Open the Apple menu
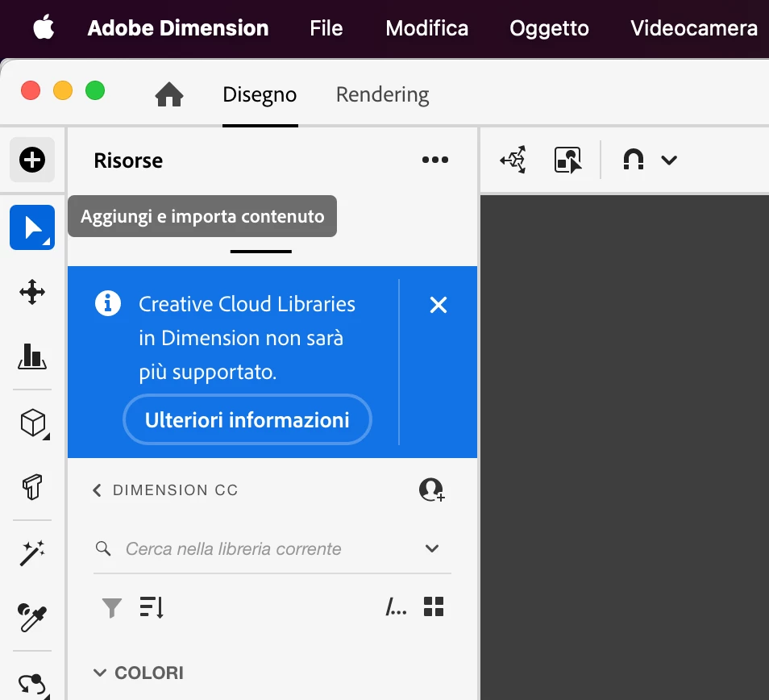 pyautogui.click(x=44, y=27)
